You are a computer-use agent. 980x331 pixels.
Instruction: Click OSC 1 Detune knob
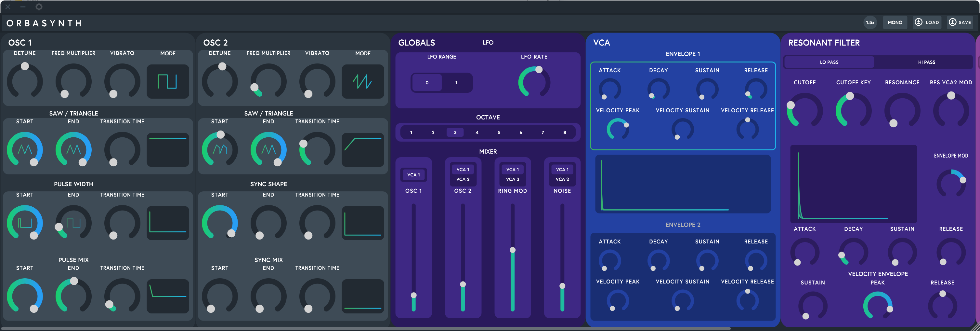click(25, 81)
